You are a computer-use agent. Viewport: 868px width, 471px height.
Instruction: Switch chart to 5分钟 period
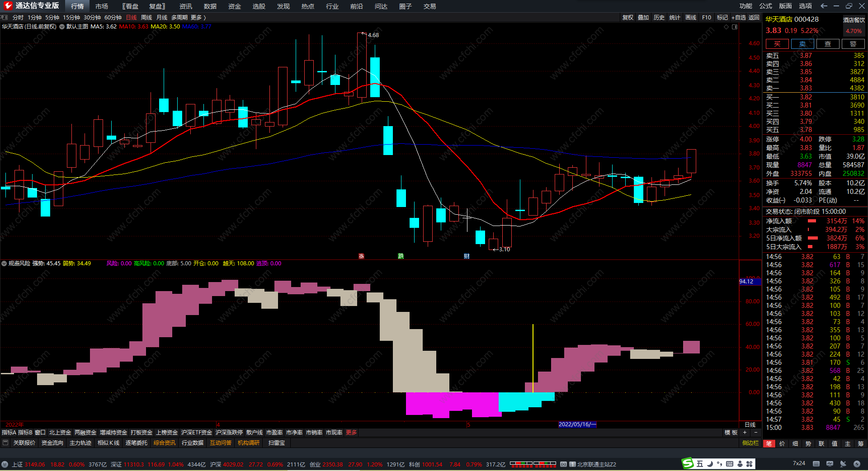52,18
